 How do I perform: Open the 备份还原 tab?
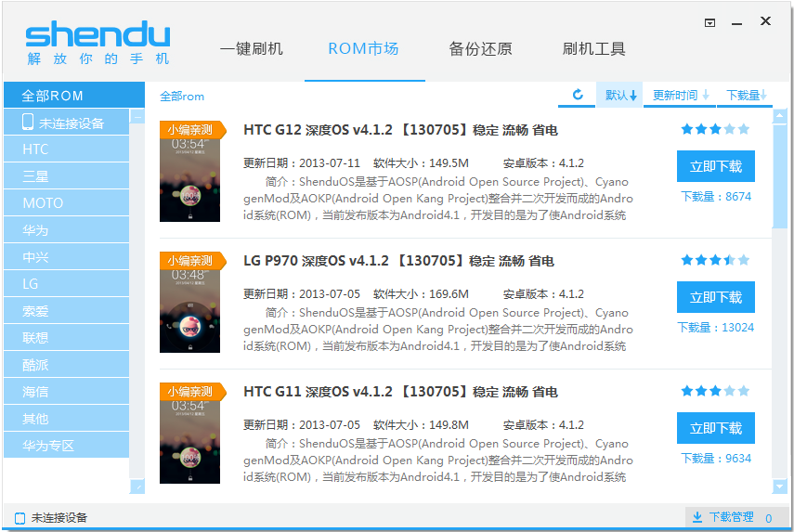pos(480,49)
